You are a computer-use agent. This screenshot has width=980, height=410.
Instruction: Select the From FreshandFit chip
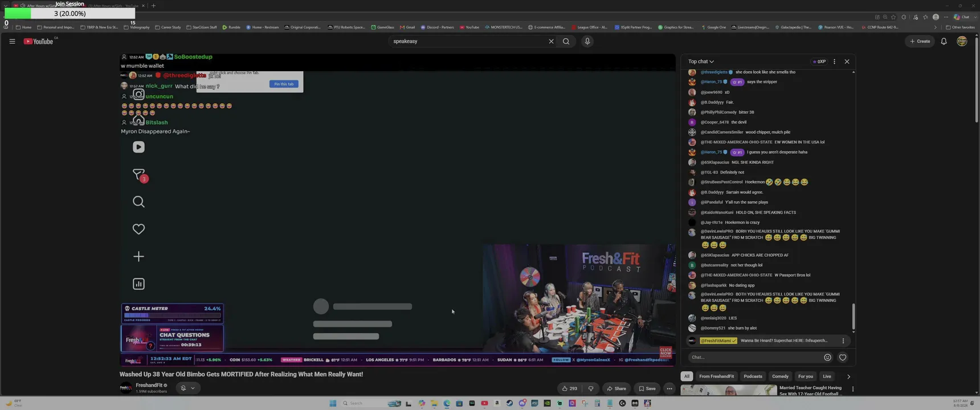(x=717, y=376)
